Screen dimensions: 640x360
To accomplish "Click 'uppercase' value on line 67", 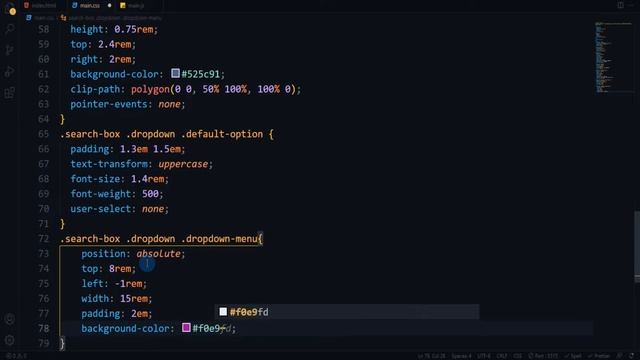I will click(x=183, y=164).
